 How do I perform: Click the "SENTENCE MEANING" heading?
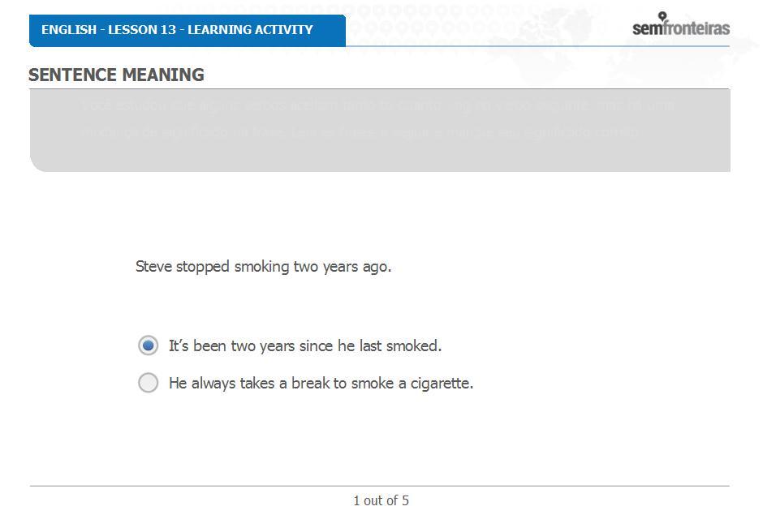pos(116,75)
